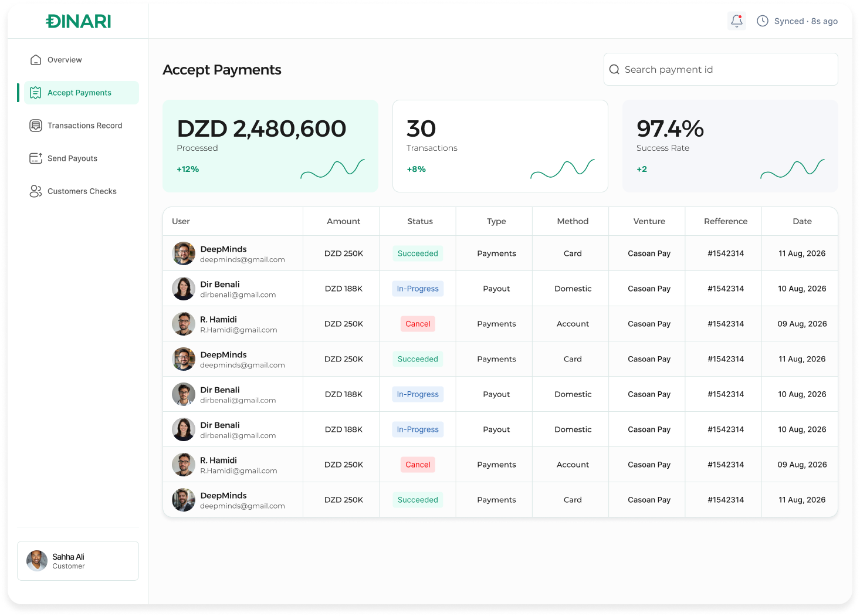
Task: Click the Accept Payments receipt icon
Action: pos(36,93)
